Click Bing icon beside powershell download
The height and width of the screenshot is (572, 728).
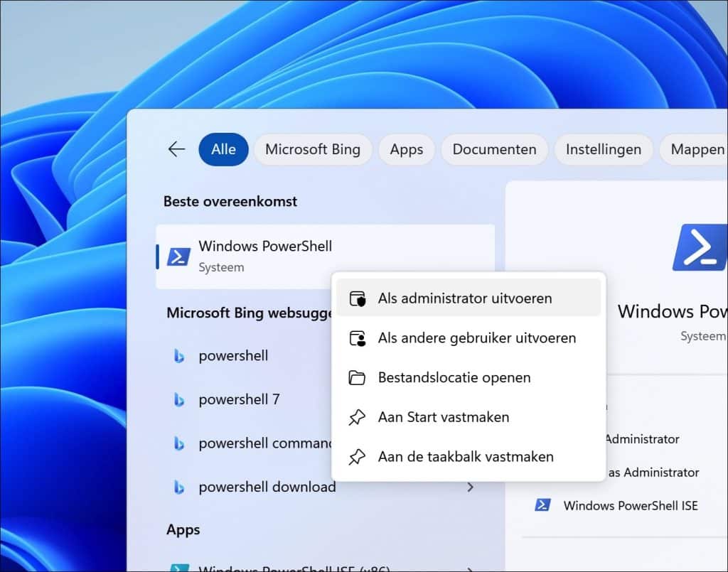tap(178, 487)
